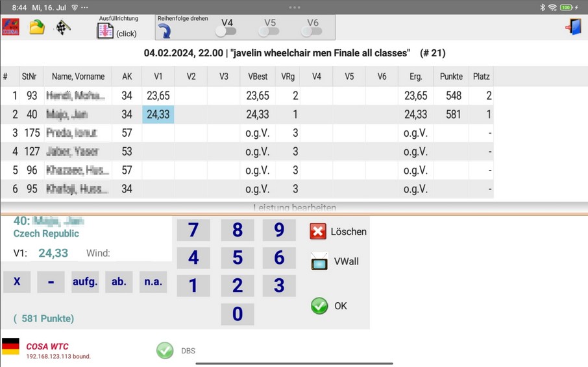588x367 pixels.
Task: Select row 3 with start number 175
Action: pos(71,133)
